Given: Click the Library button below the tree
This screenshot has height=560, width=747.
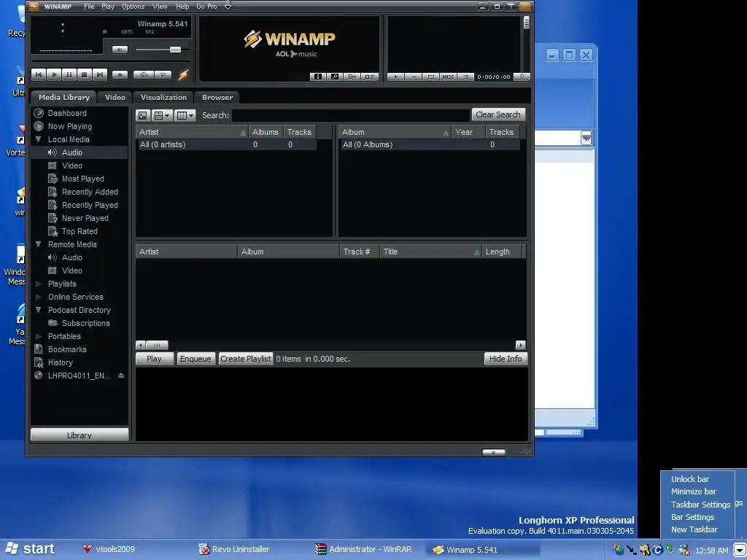Looking at the screenshot, I should coord(79,435).
